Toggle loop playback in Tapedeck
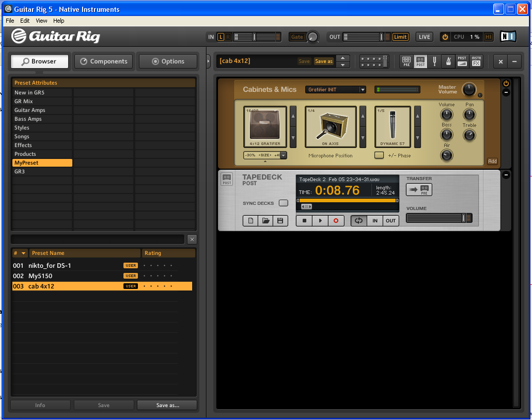Image resolution: width=532 pixels, height=420 pixels. 359,221
